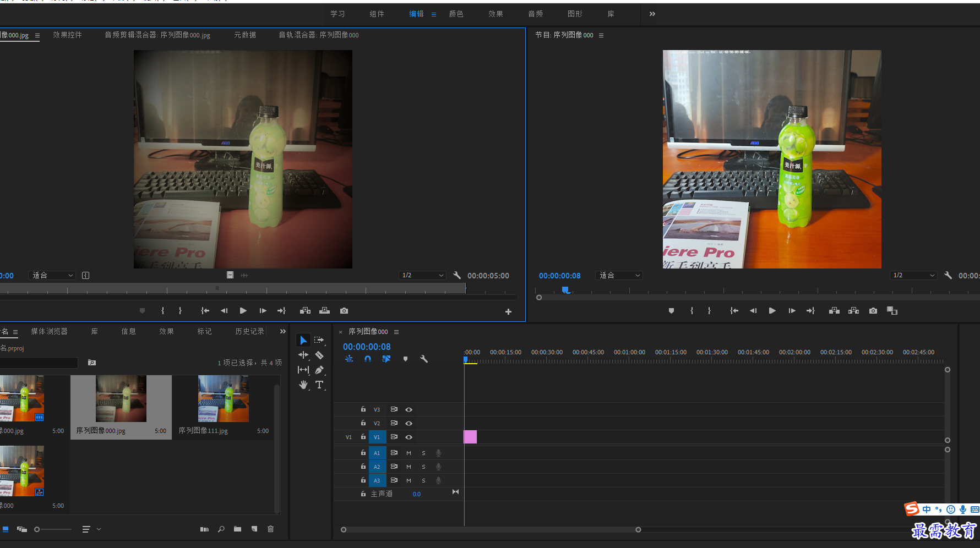980x548 pixels.
Task: Select the Track Select Forward tool
Action: point(319,340)
